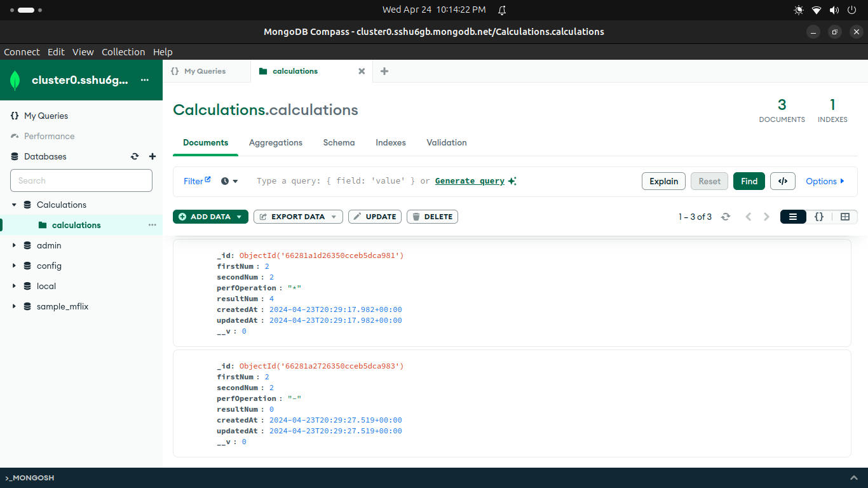This screenshot has width=868, height=488.
Task: Open the View menu
Action: (x=83, y=52)
